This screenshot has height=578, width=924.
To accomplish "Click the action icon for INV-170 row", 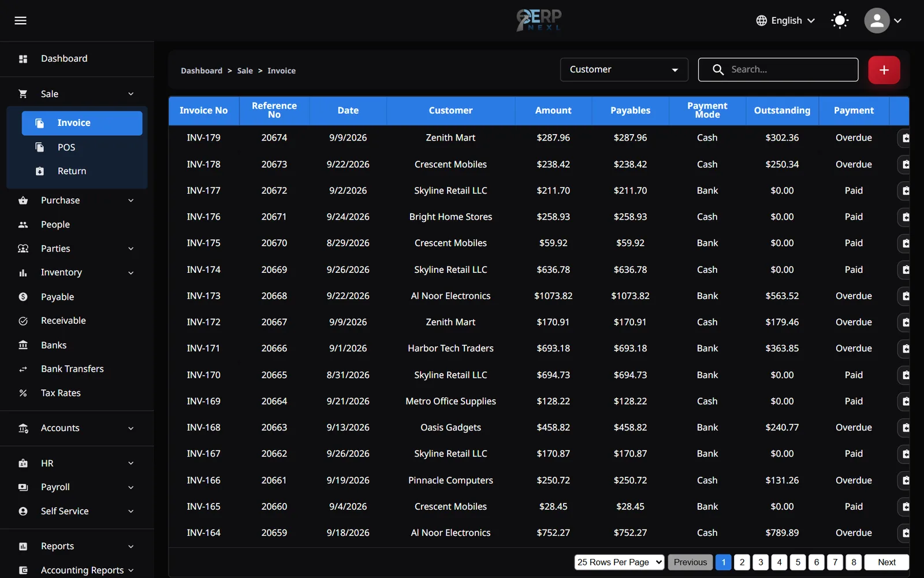I will (x=904, y=375).
